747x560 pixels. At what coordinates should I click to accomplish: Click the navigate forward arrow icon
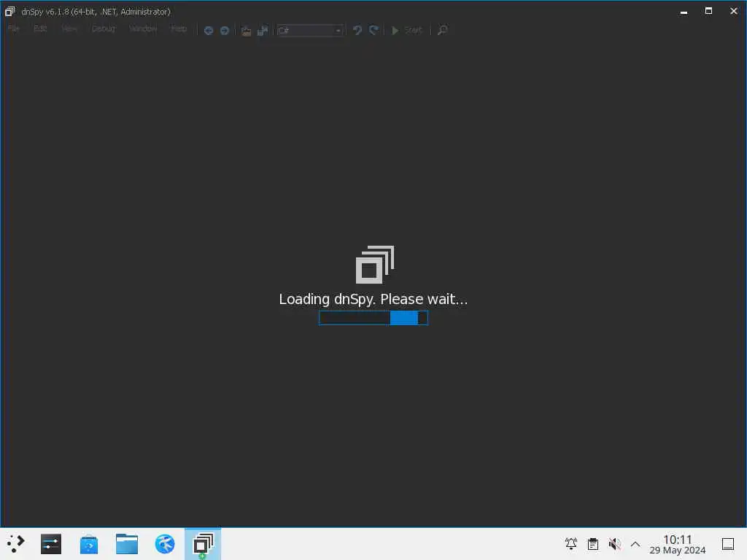[225, 31]
